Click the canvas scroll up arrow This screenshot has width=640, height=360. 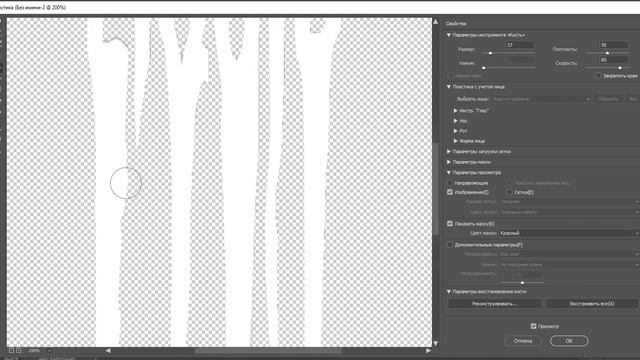436,22
